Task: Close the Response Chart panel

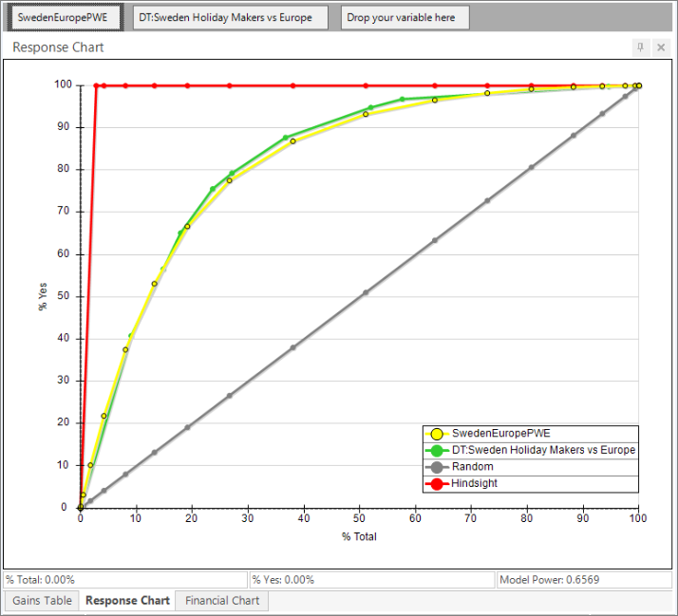Action: (x=661, y=47)
